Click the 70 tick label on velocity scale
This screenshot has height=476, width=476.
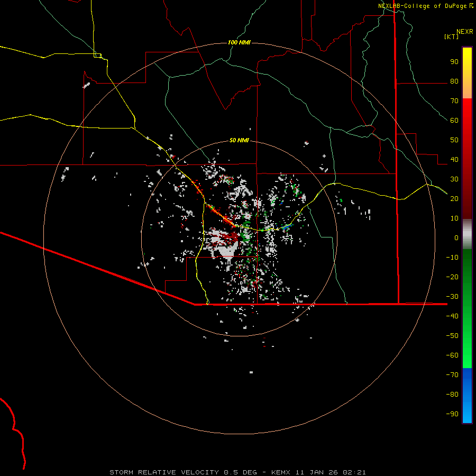click(454, 101)
